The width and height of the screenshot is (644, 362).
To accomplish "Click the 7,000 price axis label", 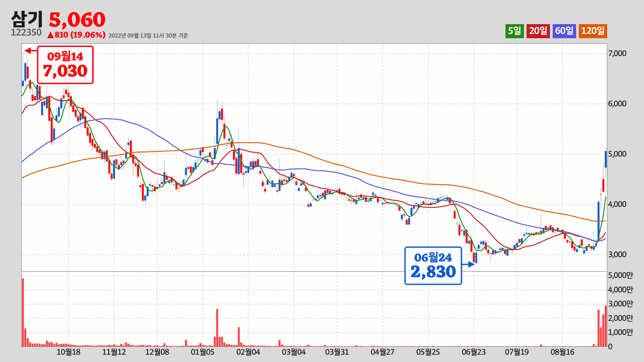I will pos(617,53).
